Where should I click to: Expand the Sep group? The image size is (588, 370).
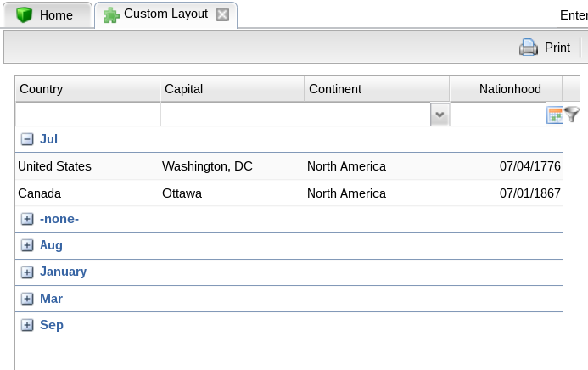pyautogui.click(x=27, y=325)
